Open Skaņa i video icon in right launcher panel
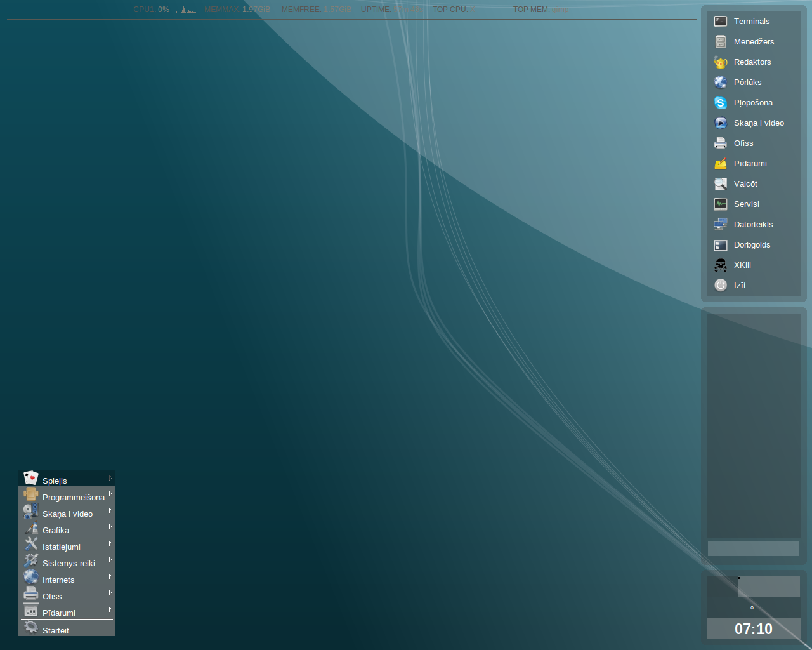This screenshot has height=650, width=812. pyautogui.click(x=721, y=123)
